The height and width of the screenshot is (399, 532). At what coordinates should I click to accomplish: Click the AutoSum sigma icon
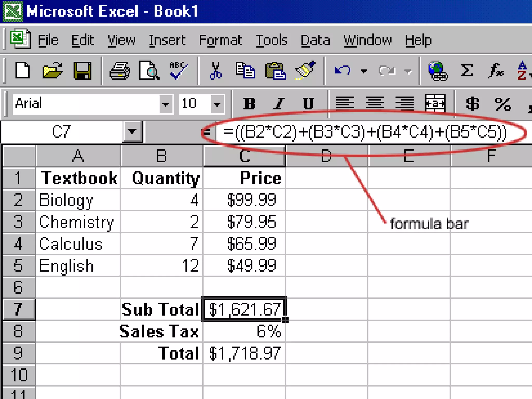(467, 71)
